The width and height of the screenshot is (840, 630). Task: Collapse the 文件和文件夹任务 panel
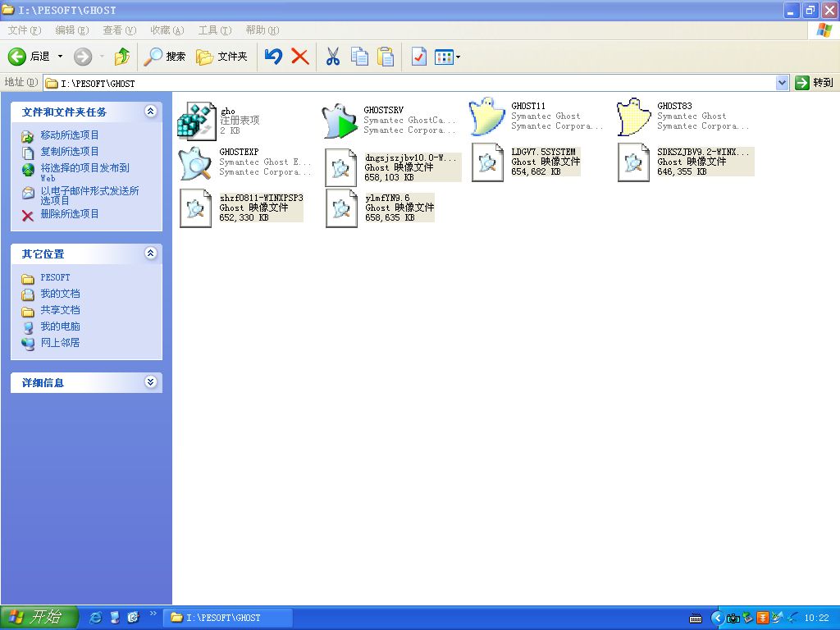(x=151, y=112)
